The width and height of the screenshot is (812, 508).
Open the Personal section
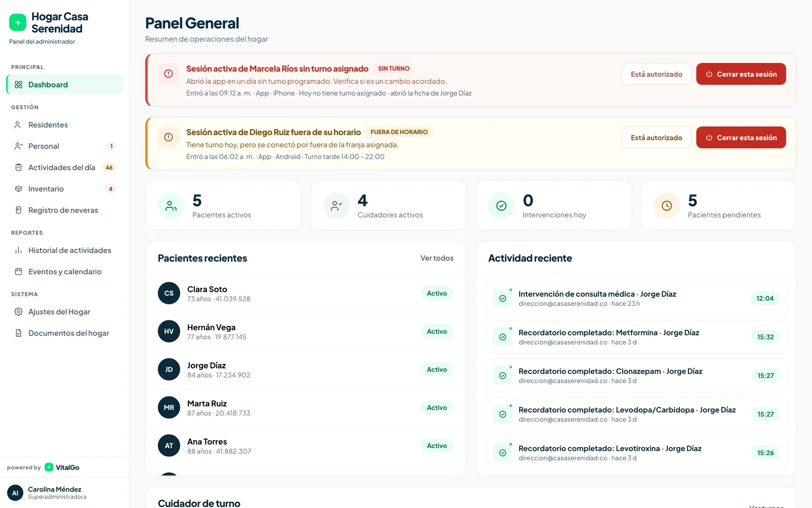(64, 146)
